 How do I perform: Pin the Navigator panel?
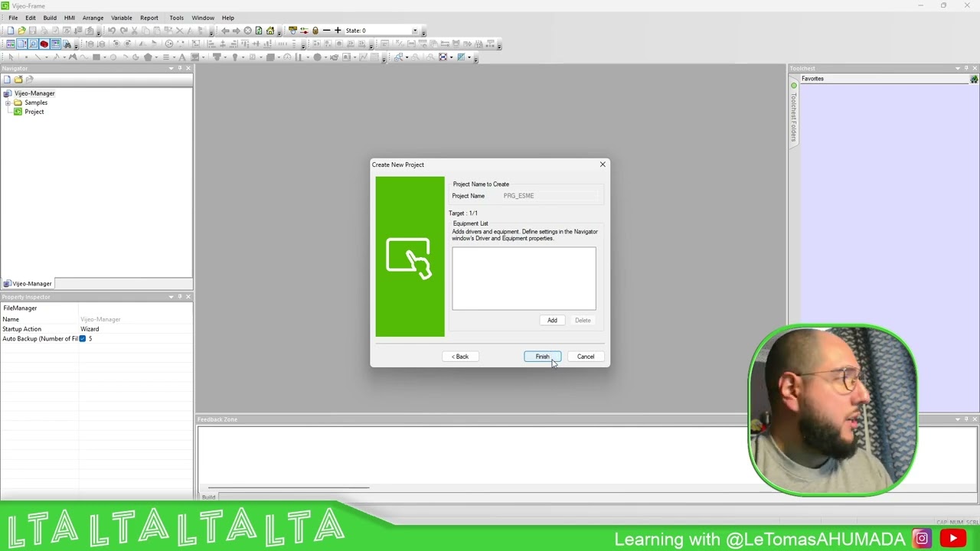tap(180, 69)
